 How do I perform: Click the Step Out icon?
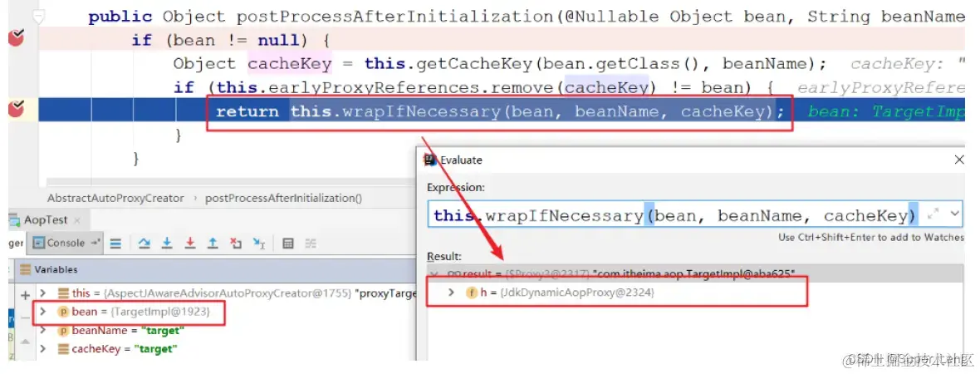[x=213, y=244]
